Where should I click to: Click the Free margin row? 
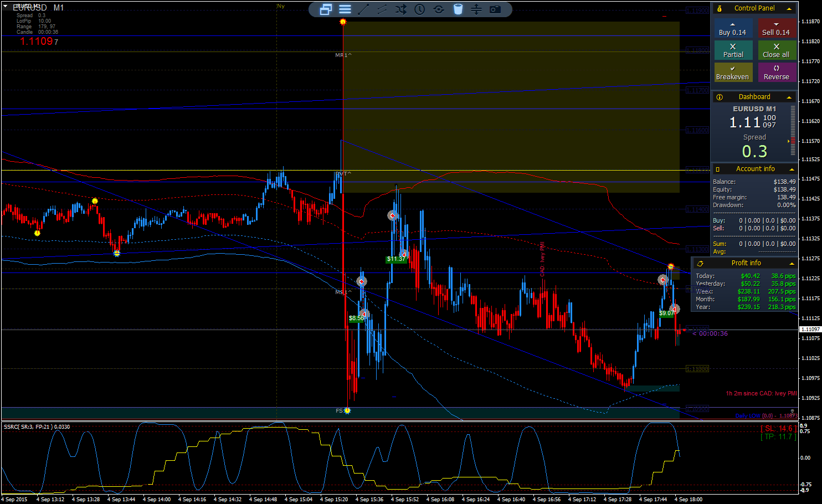(x=754, y=197)
